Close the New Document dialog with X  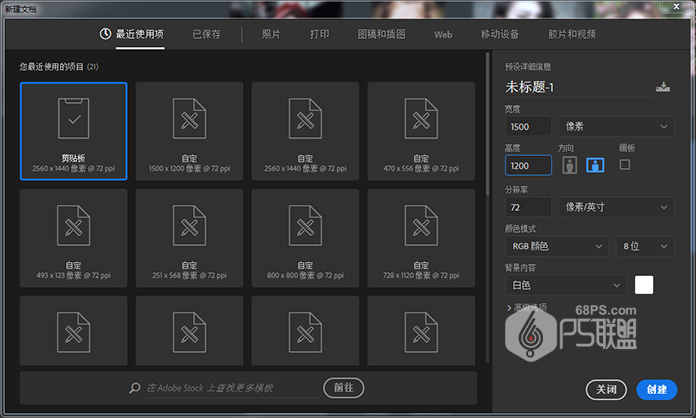point(676,6)
